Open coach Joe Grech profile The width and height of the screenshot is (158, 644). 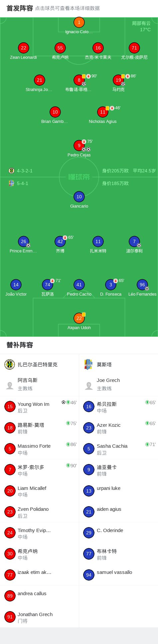118,384
